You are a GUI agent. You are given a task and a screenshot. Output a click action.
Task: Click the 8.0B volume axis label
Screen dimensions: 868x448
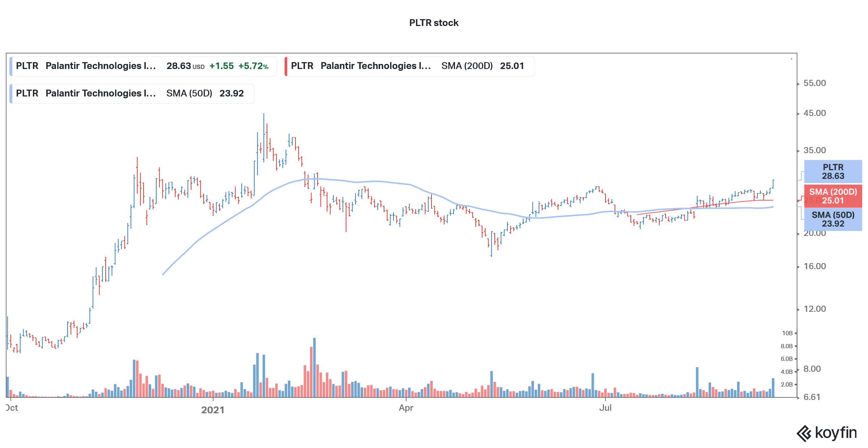tap(787, 346)
